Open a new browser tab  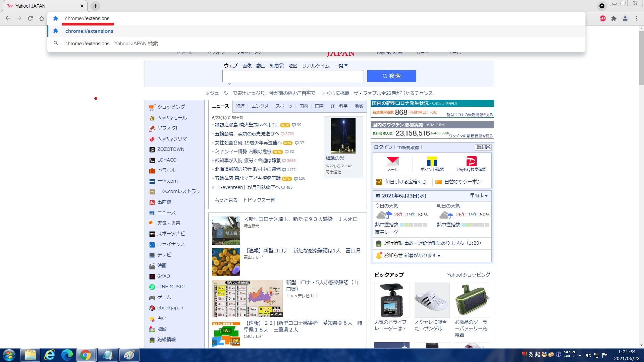click(x=95, y=6)
